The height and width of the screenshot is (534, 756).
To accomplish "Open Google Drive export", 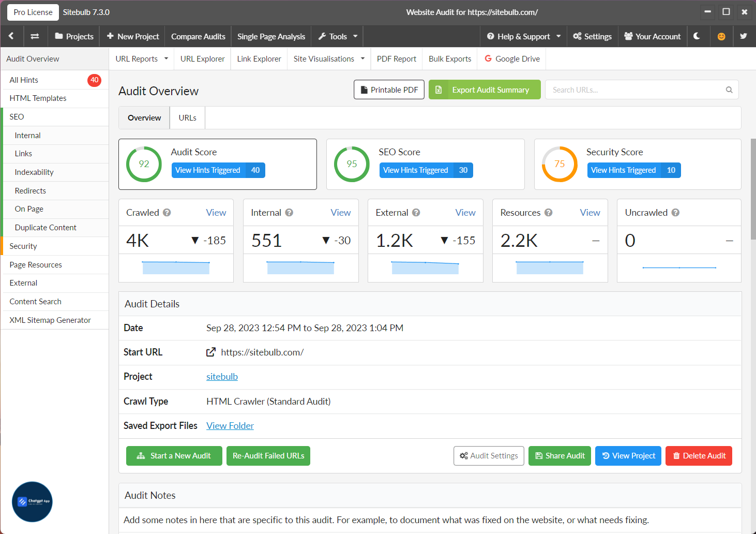I will (x=512, y=58).
